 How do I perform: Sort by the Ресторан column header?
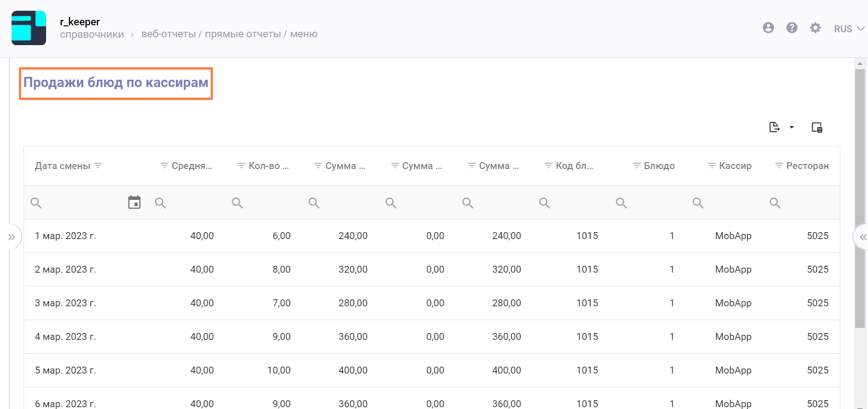[807, 166]
